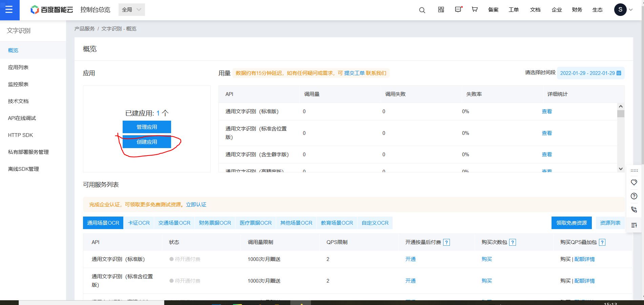Select 概览 in sidebar
644x305 pixels.
tap(33, 50)
